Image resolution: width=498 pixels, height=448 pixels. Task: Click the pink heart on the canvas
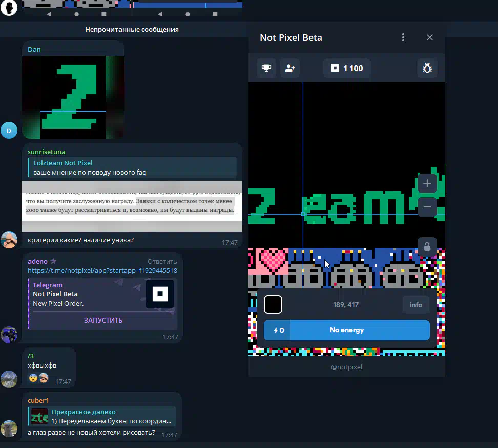[273, 260]
